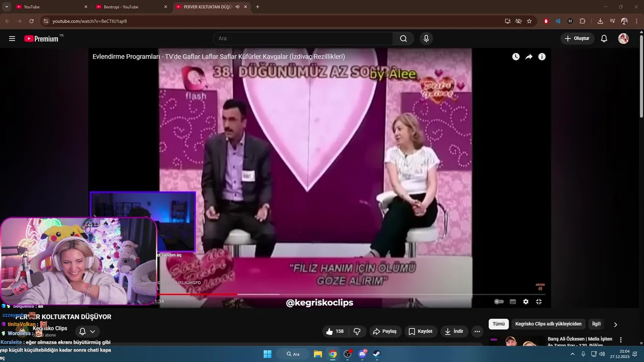
Task: Open the Kegrisko Clips channel name
Action: 50,328
